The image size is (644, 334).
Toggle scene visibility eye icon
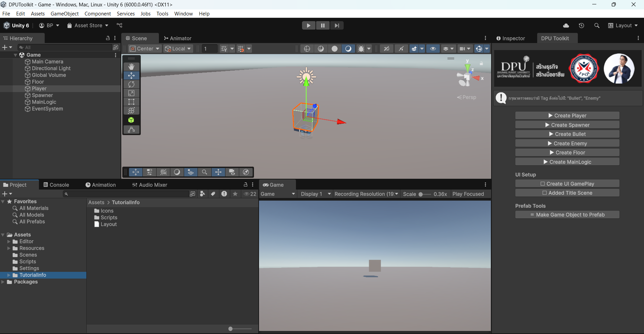click(433, 49)
